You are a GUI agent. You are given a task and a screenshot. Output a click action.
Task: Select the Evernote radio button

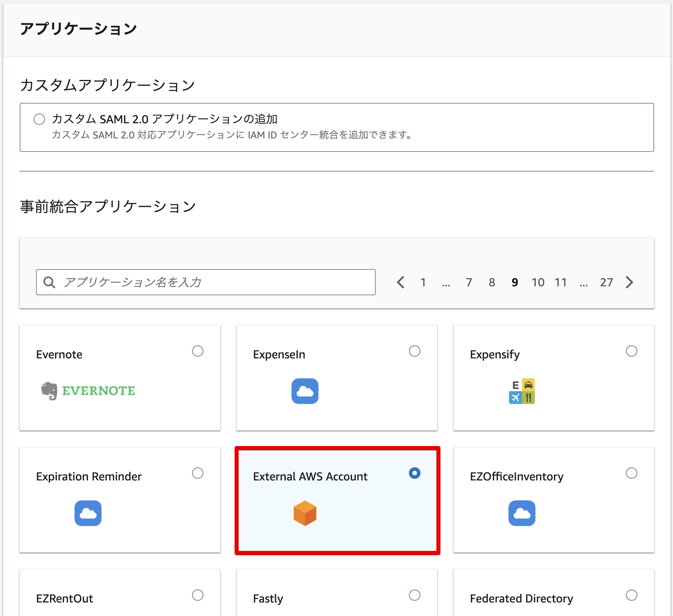point(198,351)
